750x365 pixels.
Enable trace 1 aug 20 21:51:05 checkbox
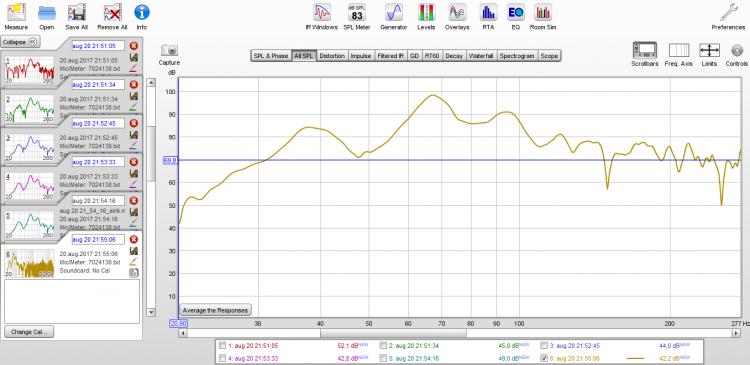(x=222, y=345)
